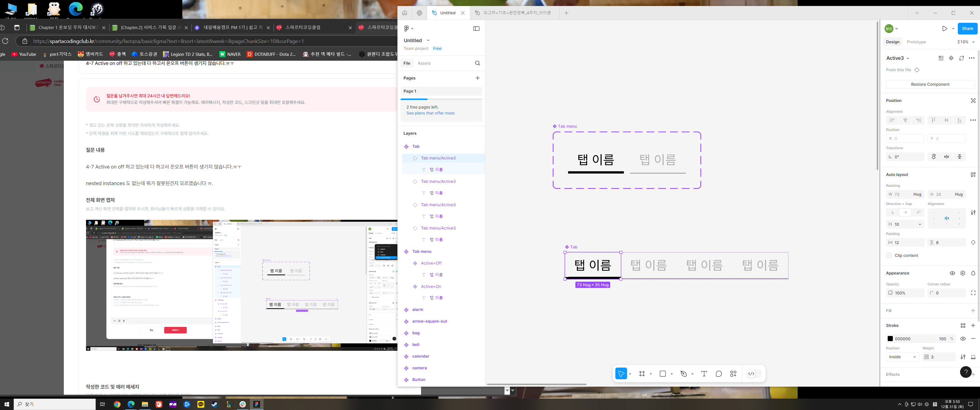Align bottom in Alignment section
The height and width of the screenshot is (410, 980).
(959, 120)
